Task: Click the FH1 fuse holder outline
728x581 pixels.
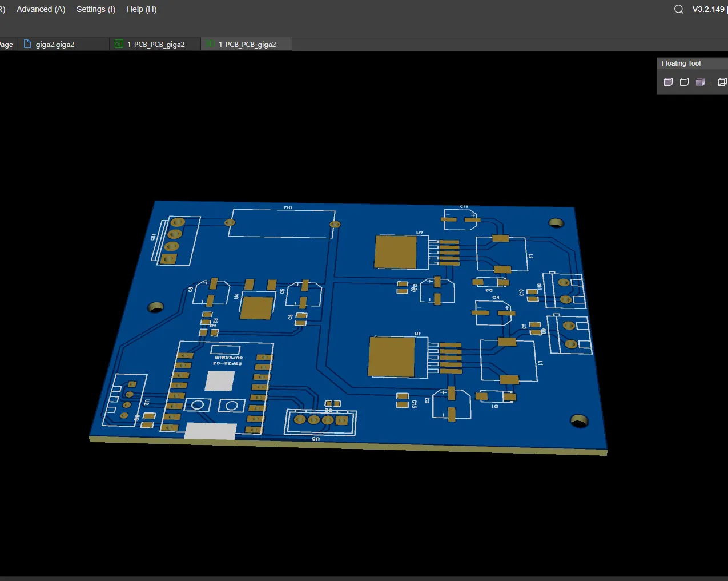Action: click(x=282, y=223)
